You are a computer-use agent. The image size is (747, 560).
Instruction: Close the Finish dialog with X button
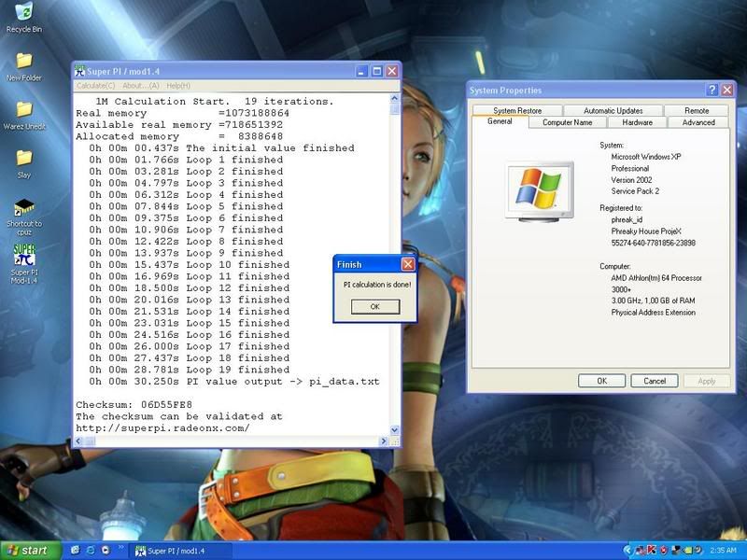(x=407, y=265)
